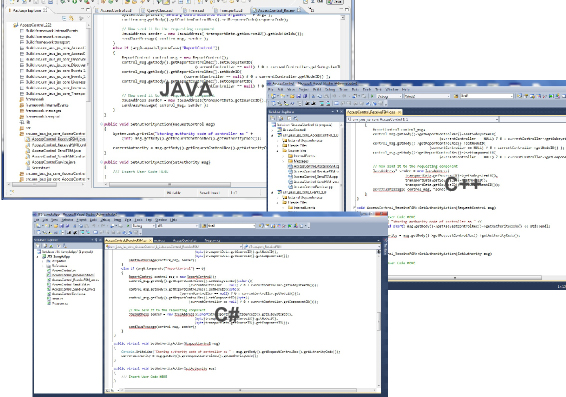
Task: Maximize the Package Explorer view in Eclipse
Action: (88, 9)
